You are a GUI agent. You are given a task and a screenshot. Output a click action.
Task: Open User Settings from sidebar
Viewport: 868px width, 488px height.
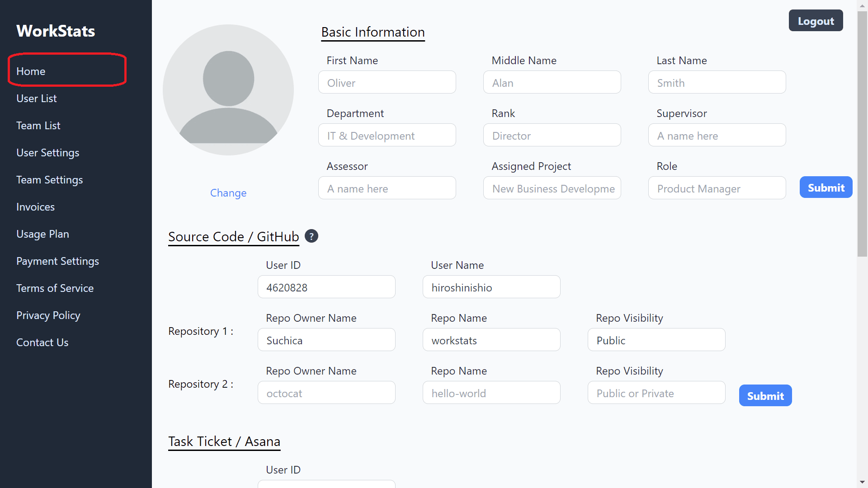point(47,153)
